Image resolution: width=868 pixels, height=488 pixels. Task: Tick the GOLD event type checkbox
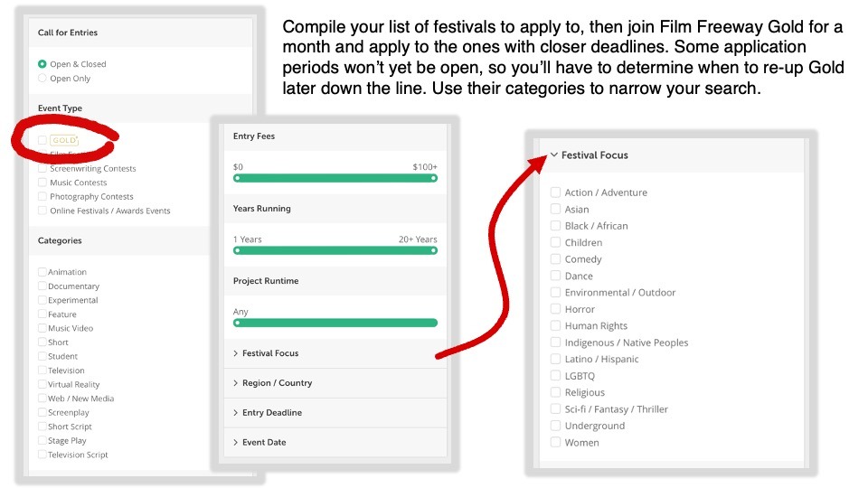point(42,140)
